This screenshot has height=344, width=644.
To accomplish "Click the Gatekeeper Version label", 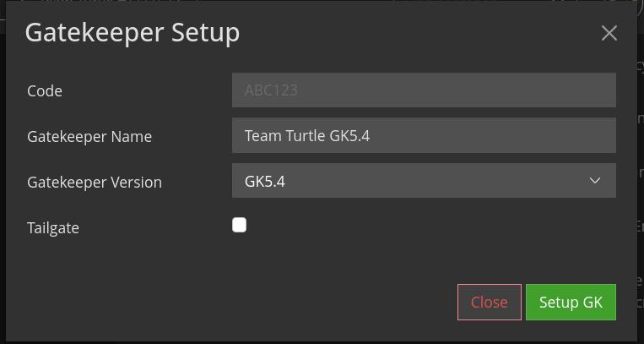I will click(x=95, y=182).
